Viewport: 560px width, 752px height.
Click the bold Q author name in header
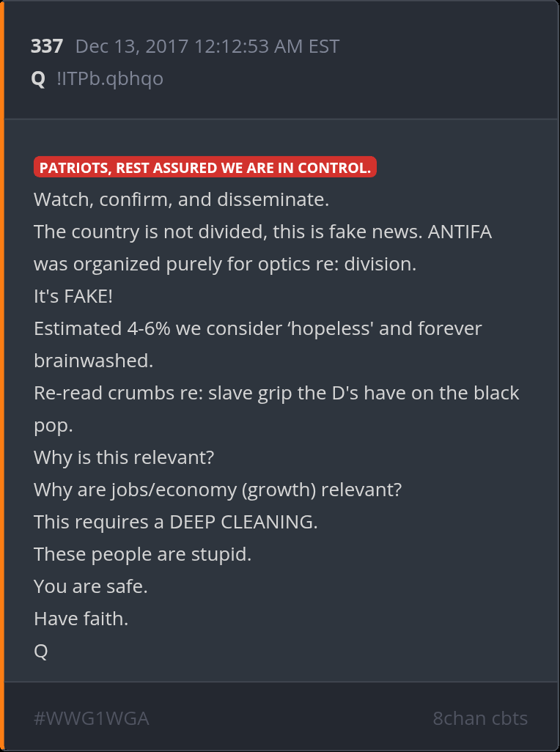point(38,78)
